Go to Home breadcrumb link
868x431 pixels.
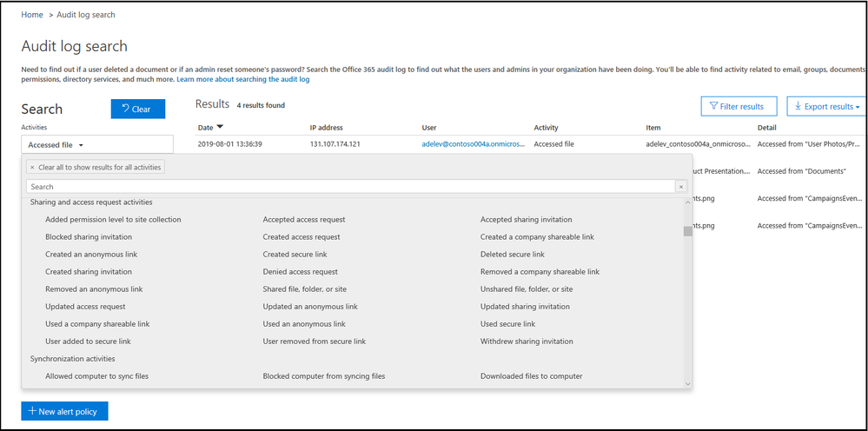(32, 15)
